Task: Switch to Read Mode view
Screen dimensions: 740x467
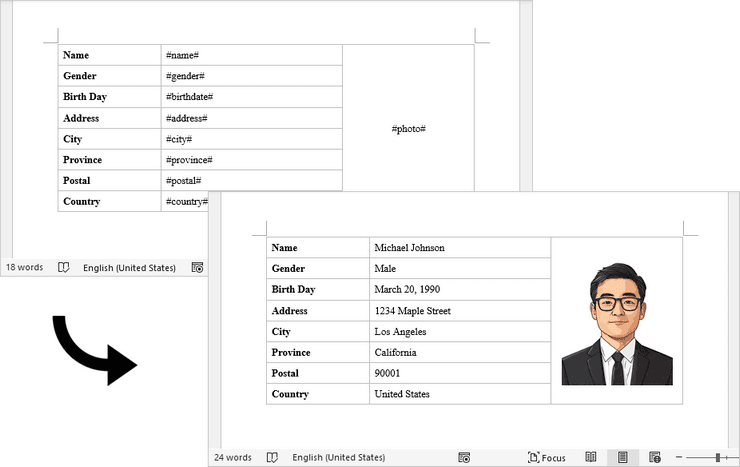Action: 591,458
